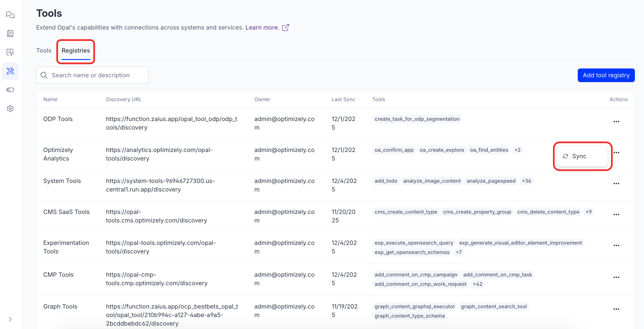Image resolution: width=644 pixels, height=329 pixels.
Task: Click the search magnifier icon
Action: [x=44, y=75]
